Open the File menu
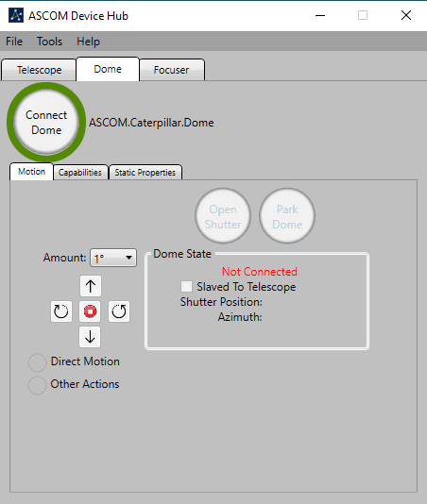This screenshot has height=504, width=427. point(14,42)
